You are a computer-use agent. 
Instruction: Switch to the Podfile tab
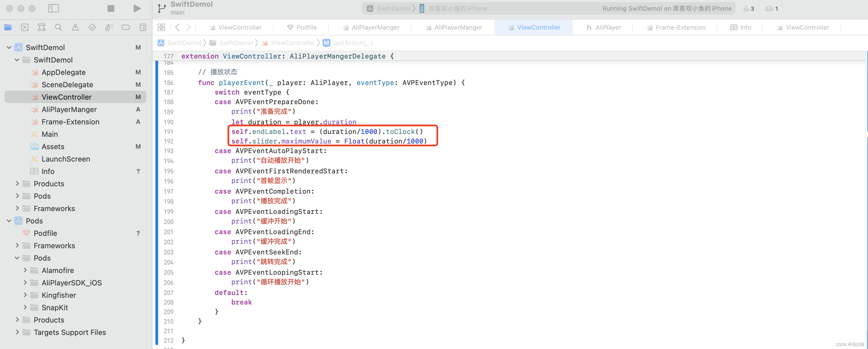pos(302,27)
